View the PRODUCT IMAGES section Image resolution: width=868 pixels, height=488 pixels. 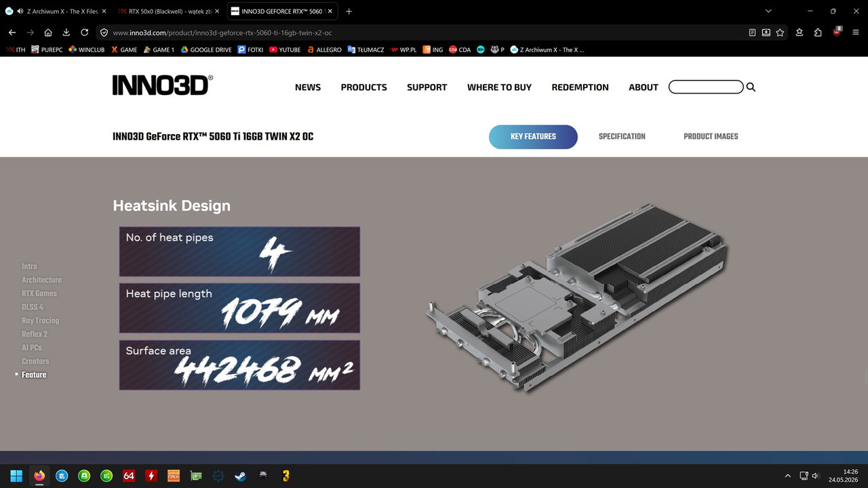[711, 136]
